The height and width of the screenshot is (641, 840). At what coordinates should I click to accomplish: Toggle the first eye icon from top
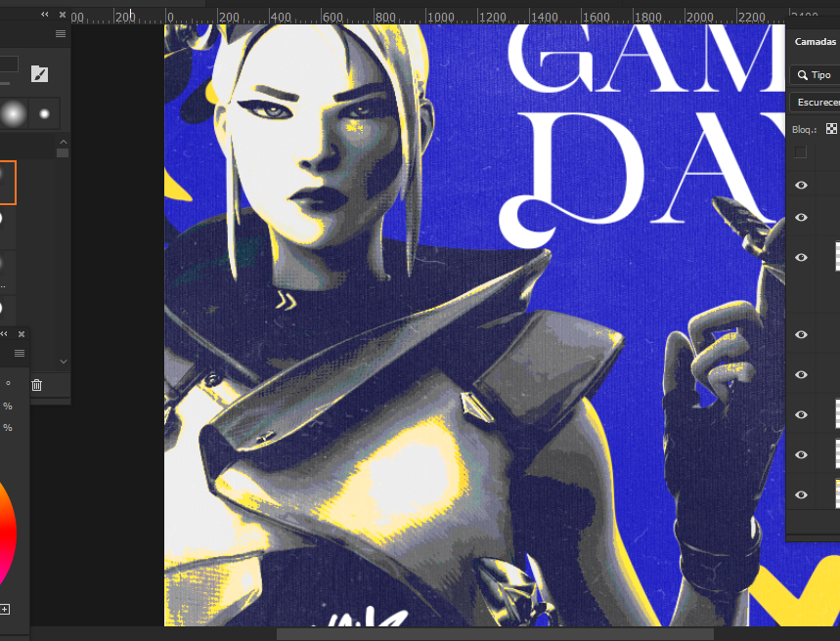coord(802,186)
